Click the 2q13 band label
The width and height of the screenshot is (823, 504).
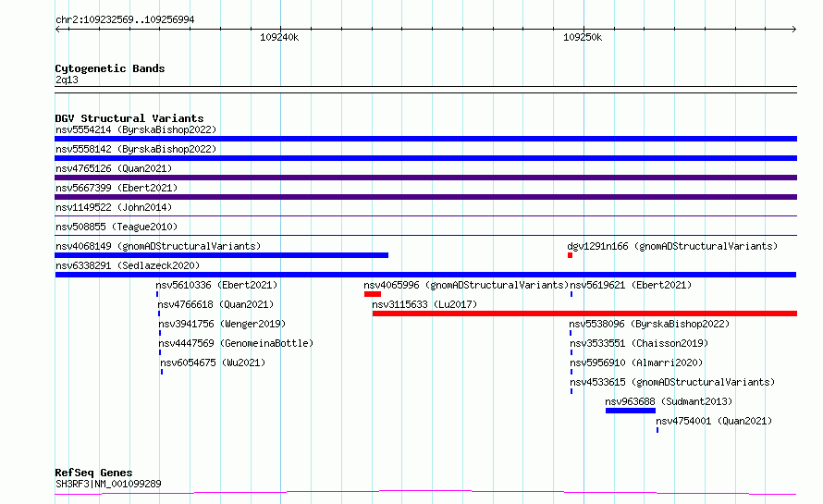pos(67,80)
